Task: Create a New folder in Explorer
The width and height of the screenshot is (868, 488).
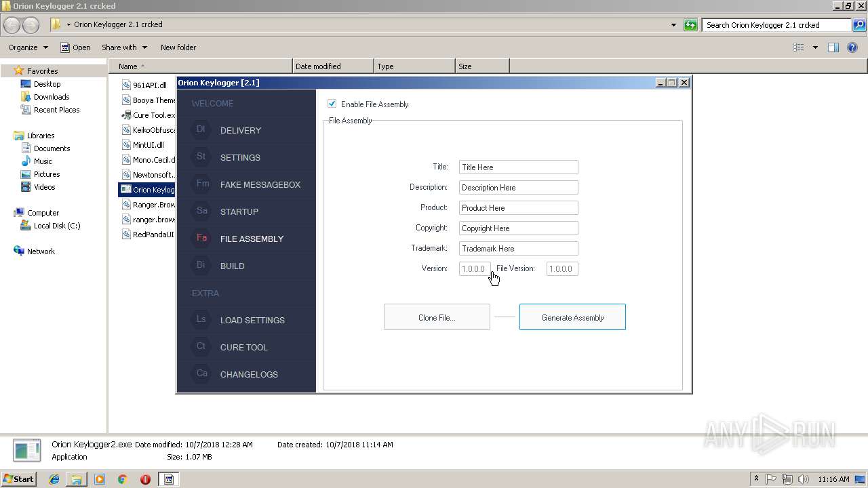Action: click(x=178, y=47)
